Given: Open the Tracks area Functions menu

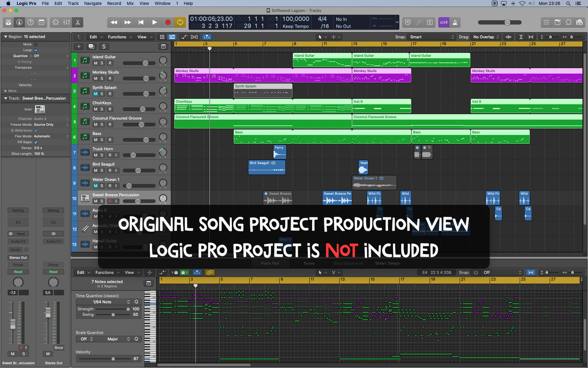Looking at the screenshot, I should point(119,37).
